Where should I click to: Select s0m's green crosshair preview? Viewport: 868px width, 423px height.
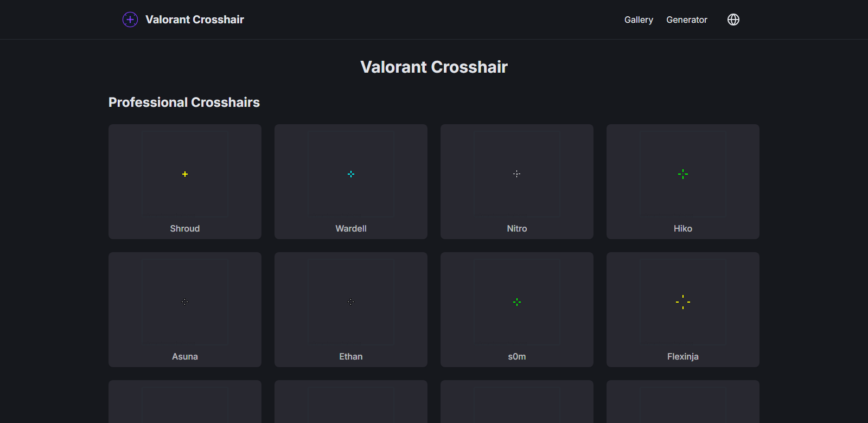[517, 302]
